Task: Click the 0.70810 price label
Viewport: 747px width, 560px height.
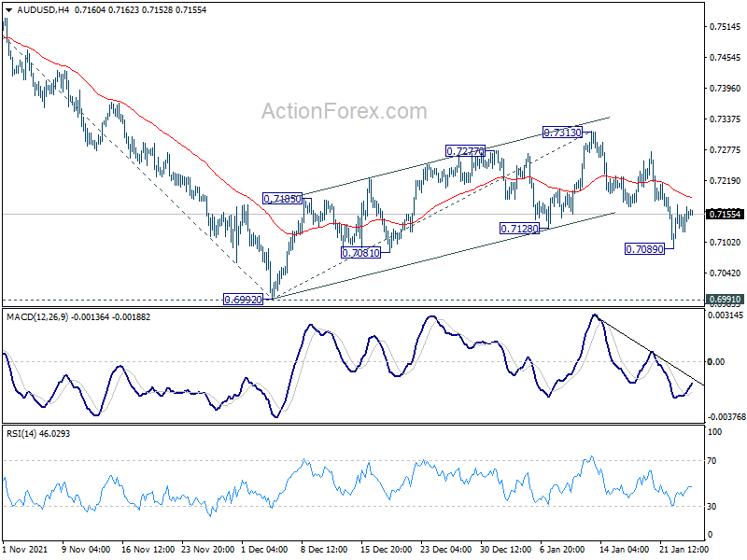Action: (361, 253)
